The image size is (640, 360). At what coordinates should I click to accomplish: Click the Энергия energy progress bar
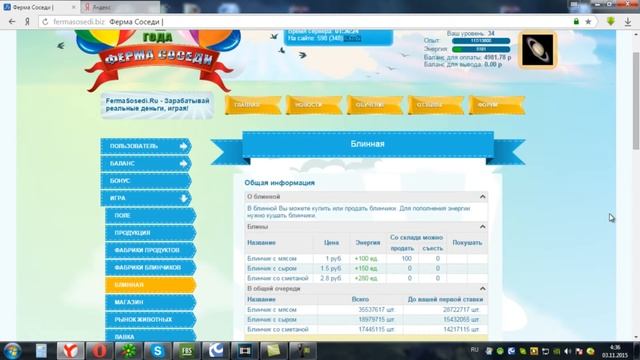481,49
